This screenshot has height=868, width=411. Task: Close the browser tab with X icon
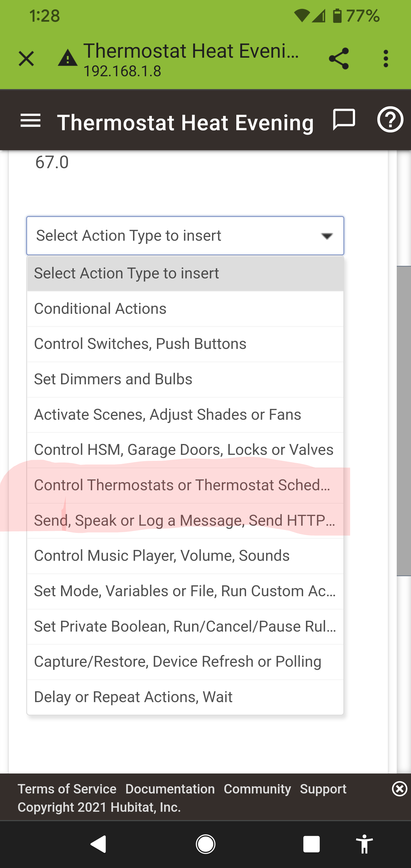point(26,59)
